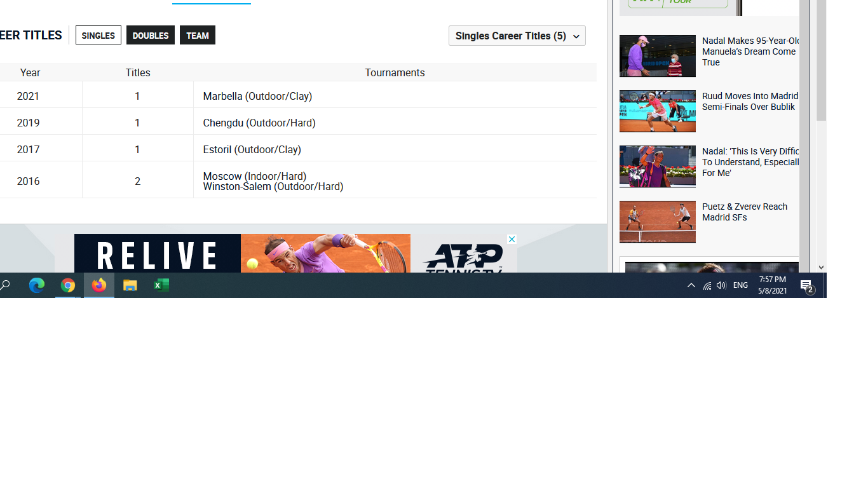868x488 pixels.
Task: Open File Explorer from the taskbar
Action: click(x=129, y=285)
